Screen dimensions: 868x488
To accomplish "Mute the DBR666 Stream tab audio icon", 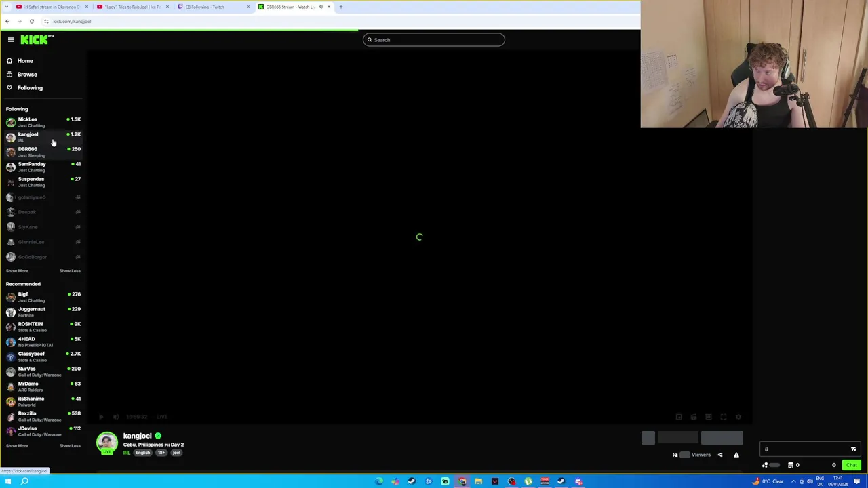I will (x=321, y=7).
